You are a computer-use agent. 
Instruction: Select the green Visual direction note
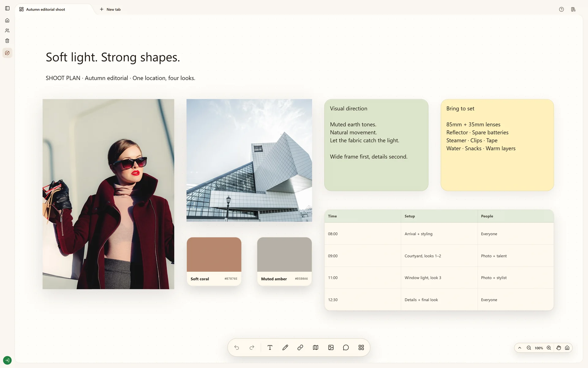click(376, 145)
